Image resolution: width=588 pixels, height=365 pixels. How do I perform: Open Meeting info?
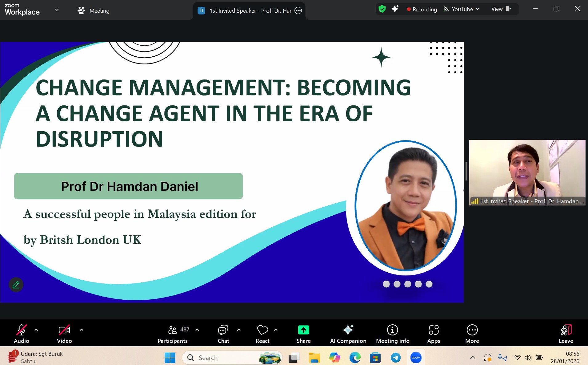tap(392, 334)
